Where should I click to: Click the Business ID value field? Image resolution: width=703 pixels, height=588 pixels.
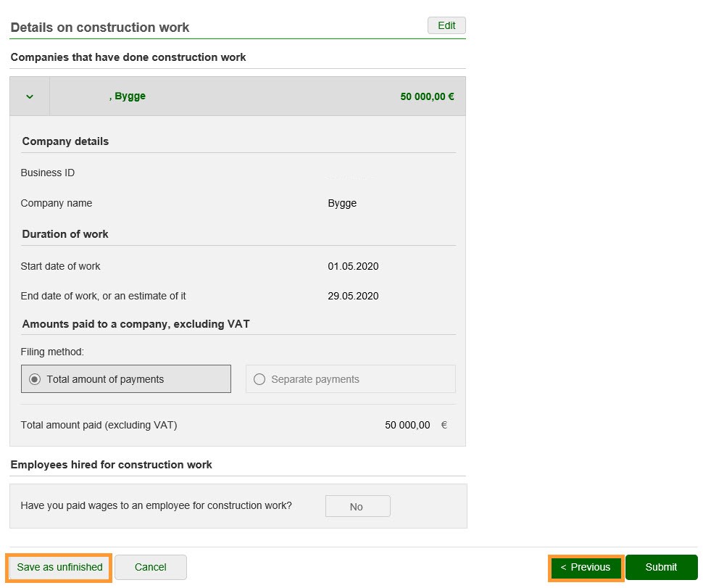coord(348,173)
